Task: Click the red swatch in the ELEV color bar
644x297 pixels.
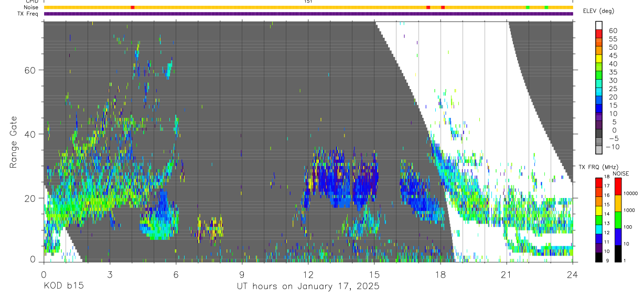Action: 599,34
